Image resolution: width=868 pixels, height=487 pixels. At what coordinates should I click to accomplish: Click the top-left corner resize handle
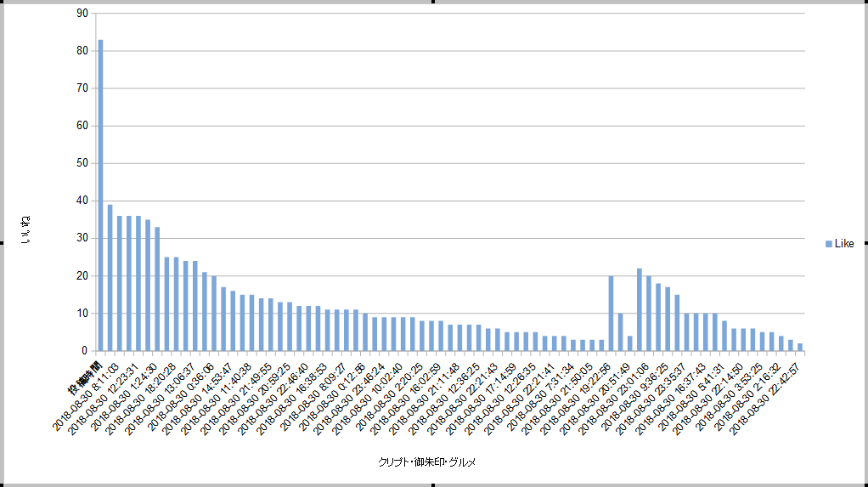click(x=2, y=2)
